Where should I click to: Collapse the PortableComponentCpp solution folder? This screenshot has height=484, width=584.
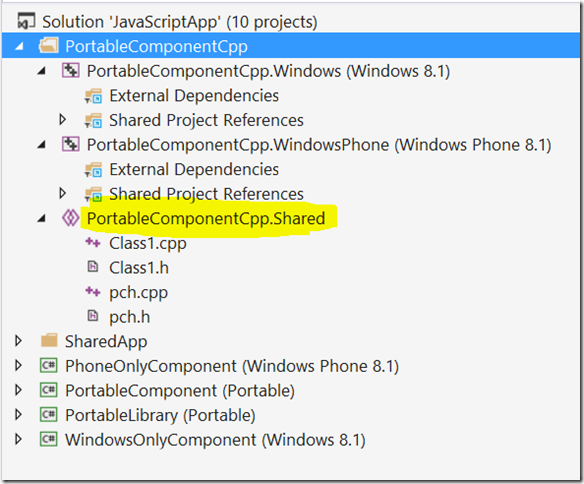19,46
